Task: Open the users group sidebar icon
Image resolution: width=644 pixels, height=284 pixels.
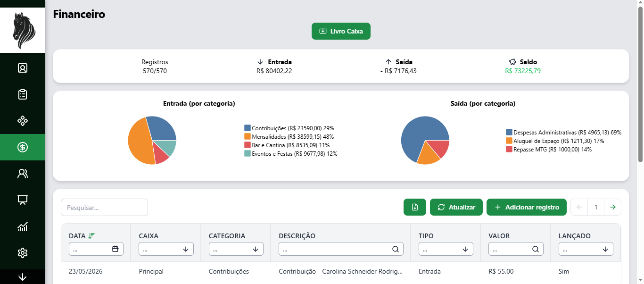Action: [23, 174]
